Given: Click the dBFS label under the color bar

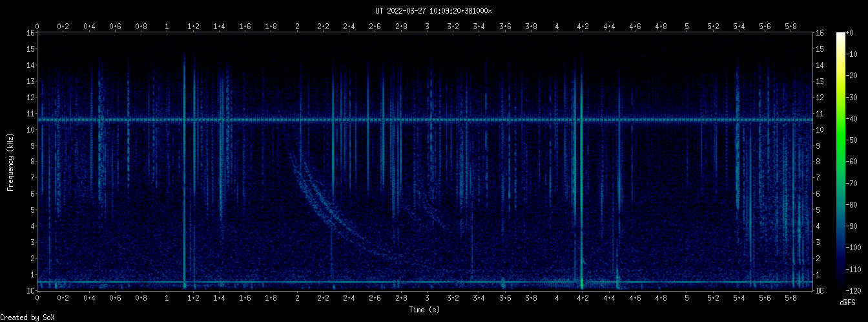Looking at the screenshot, I should [x=848, y=303].
